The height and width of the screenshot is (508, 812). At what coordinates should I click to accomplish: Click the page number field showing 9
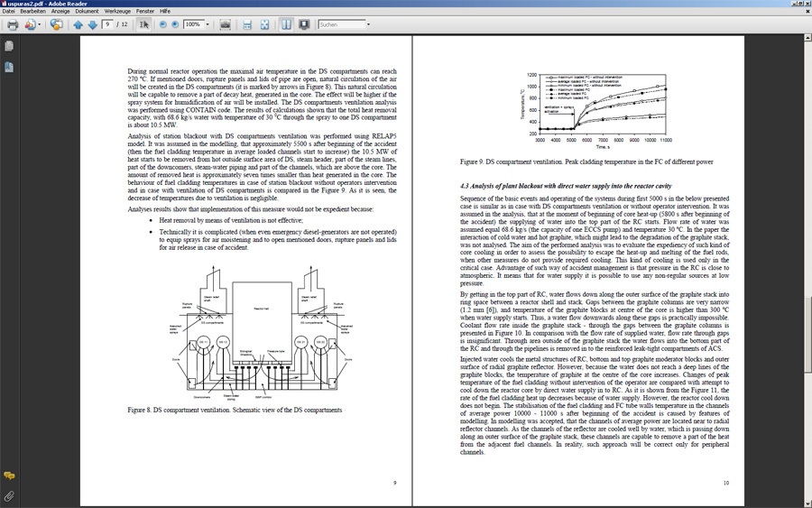coord(107,24)
